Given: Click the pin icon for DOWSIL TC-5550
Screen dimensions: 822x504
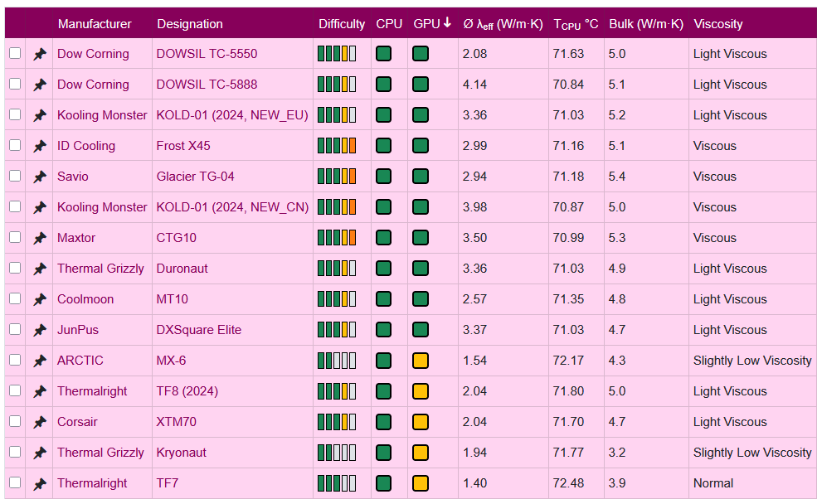Looking at the screenshot, I should point(39,54).
